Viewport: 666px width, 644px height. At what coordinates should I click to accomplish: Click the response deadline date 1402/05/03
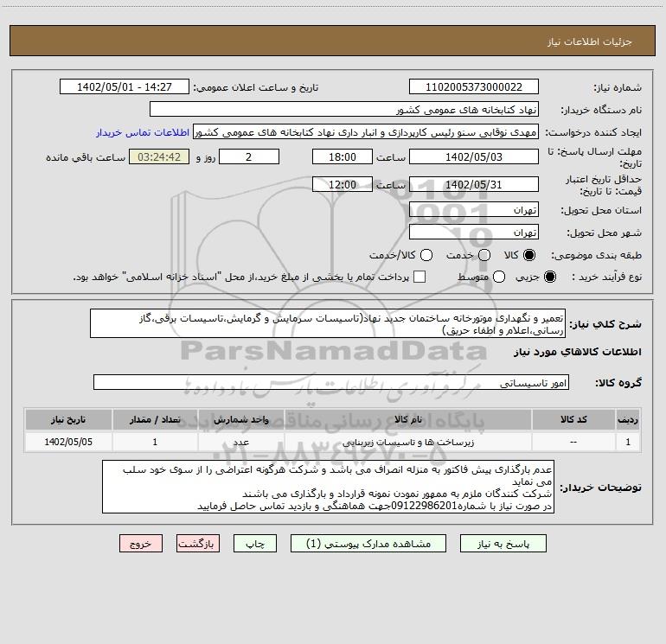474,156
